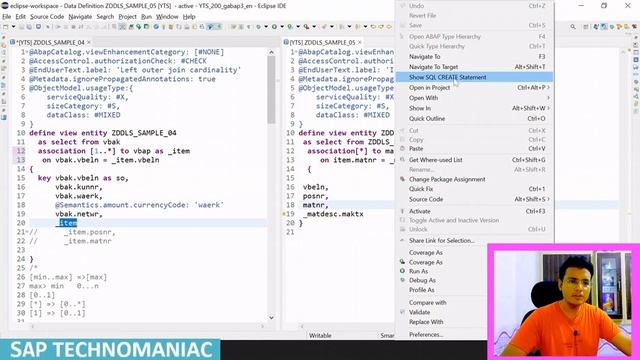Image resolution: width=640 pixels, height=360 pixels.
Task: Click the left editor's scroll-up arrow
Action: (x=271, y=52)
